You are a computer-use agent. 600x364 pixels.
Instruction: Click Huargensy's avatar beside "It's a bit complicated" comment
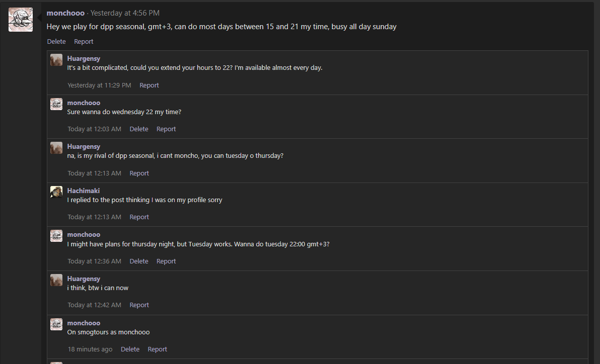(x=56, y=60)
